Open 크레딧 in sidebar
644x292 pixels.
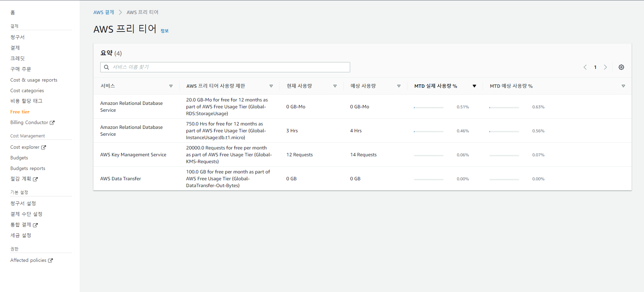(18, 58)
